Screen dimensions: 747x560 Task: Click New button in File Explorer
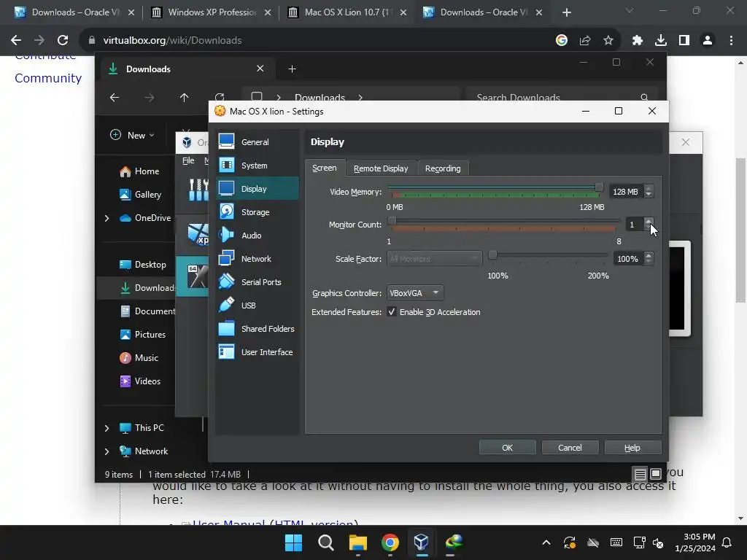pyautogui.click(x=132, y=135)
